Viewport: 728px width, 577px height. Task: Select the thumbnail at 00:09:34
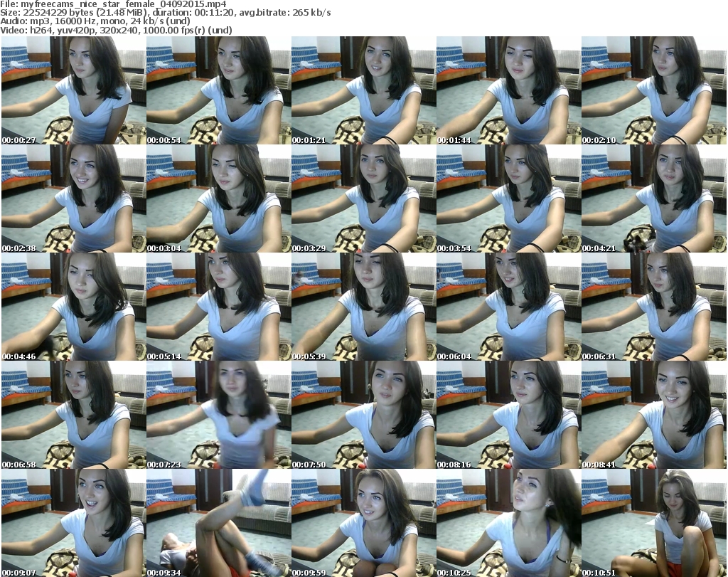click(x=219, y=523)
